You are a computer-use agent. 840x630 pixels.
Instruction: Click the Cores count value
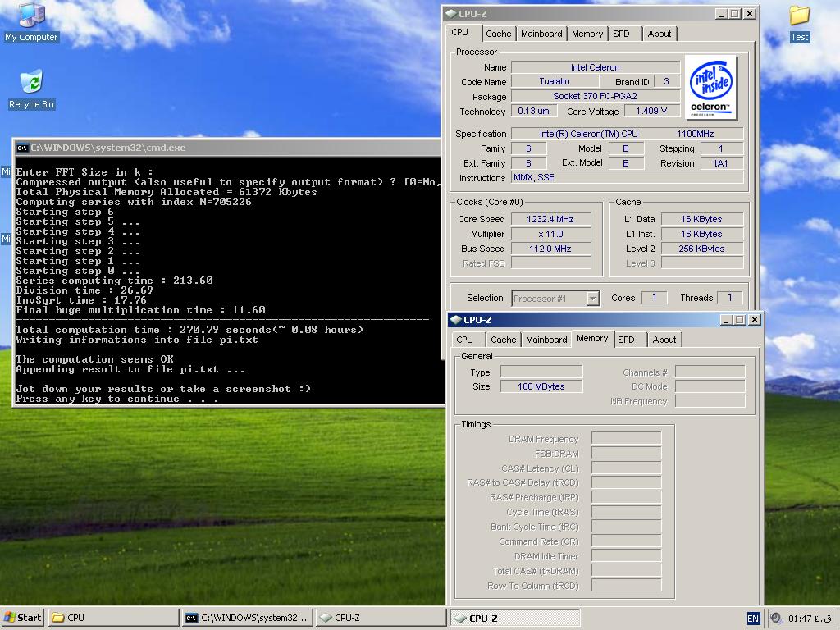coord(654,297)
